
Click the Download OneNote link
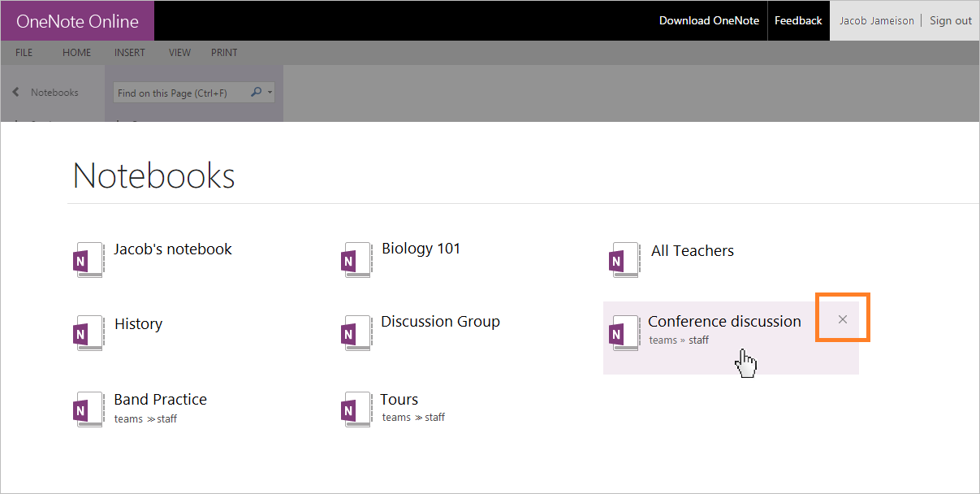click(x=707, y=21)
